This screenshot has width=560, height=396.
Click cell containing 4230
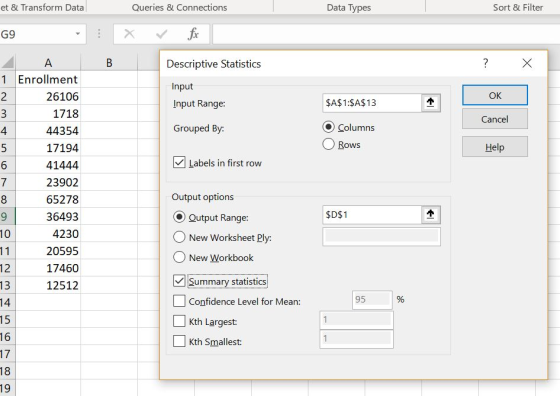(x=48, y=234)
